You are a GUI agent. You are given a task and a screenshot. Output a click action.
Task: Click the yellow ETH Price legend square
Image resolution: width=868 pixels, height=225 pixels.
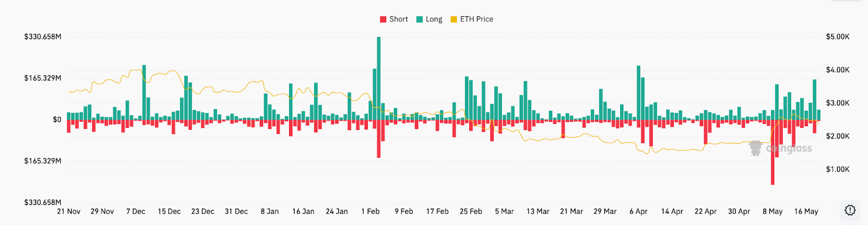click(454, 20)
